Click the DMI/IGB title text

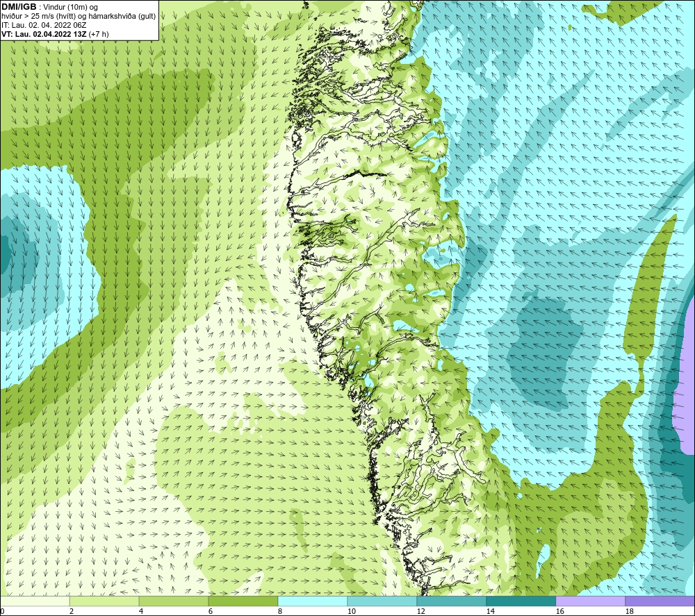coord(19,7)
